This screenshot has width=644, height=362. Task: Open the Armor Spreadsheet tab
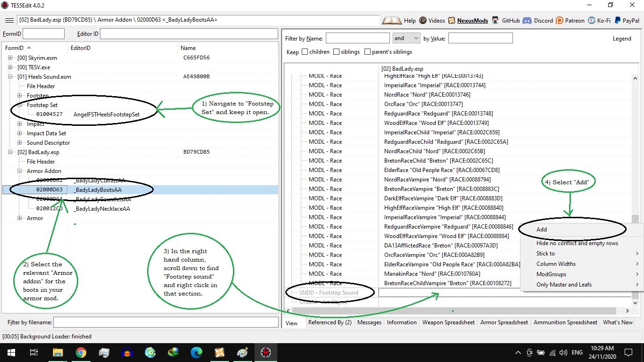pos(504,322)
